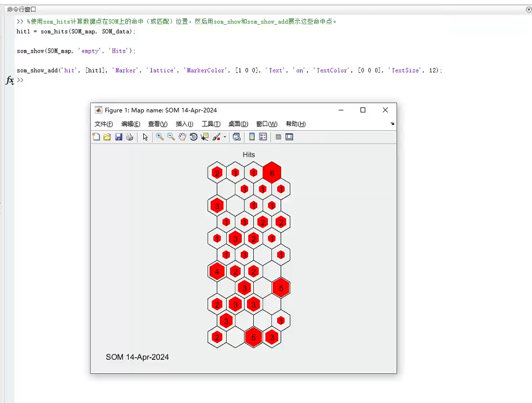This screenshot has height=403, width=532.
Task: Open a file with the folder icon
Action: tap(107, 137)
